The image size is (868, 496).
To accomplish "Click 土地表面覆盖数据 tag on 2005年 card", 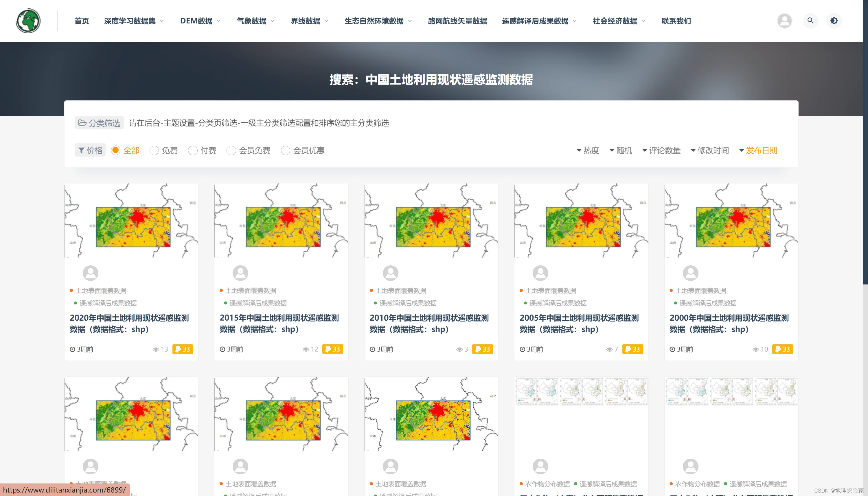I will [550, 291].
